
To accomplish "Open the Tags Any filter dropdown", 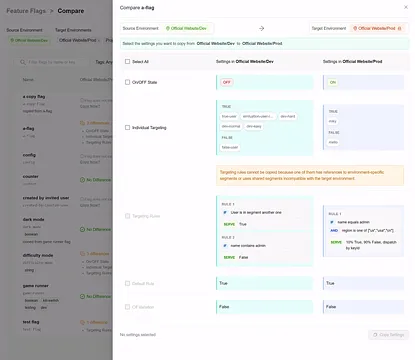I will coord(104,62).
